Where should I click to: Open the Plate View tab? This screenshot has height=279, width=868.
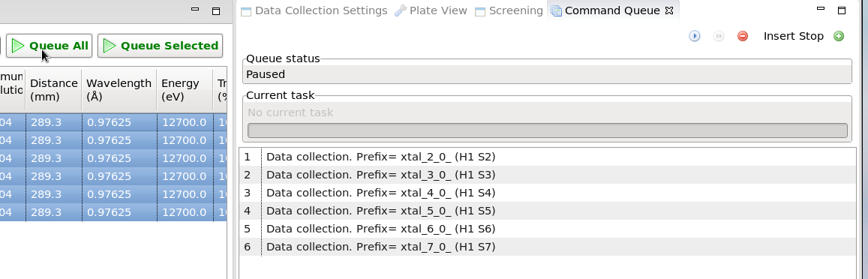pos(431,11)
